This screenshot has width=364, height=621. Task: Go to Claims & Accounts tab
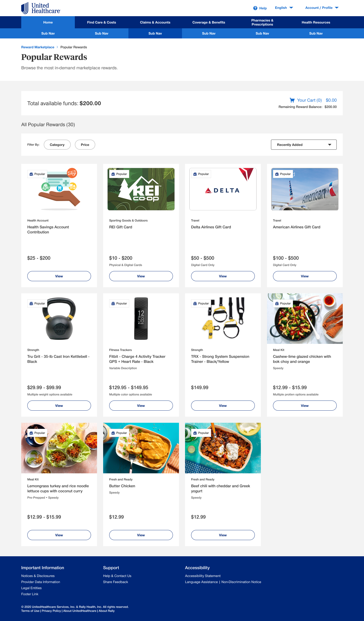point(155,22)
